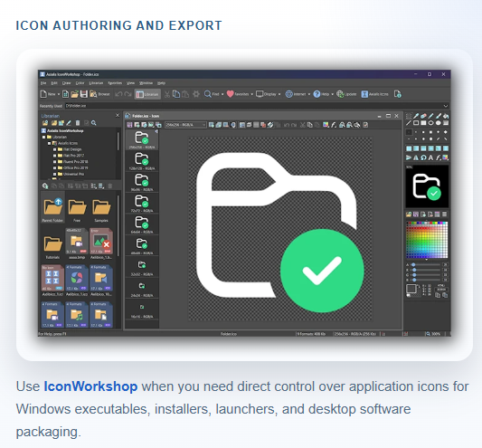Click the Open folder icon in the main toolbar
This screenshot has width=482, height=448.
coord(74,94)
